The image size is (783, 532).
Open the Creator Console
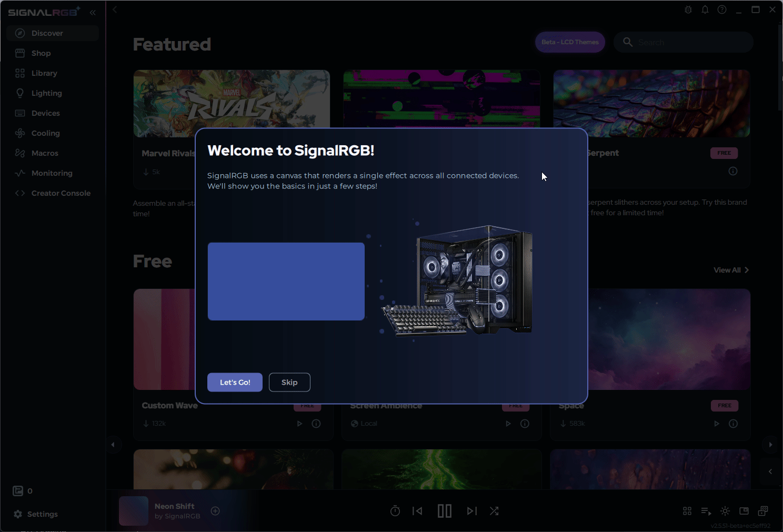click(x=61, y=193)
